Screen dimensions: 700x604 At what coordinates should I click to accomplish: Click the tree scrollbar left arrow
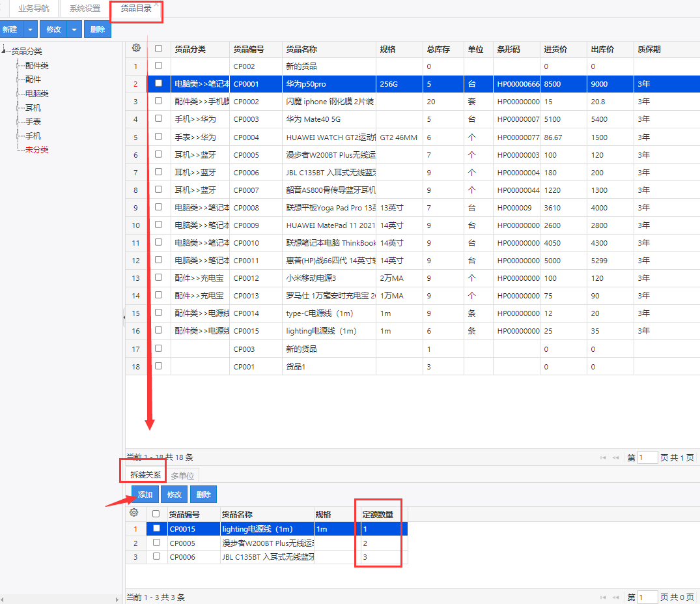(2, 599)
